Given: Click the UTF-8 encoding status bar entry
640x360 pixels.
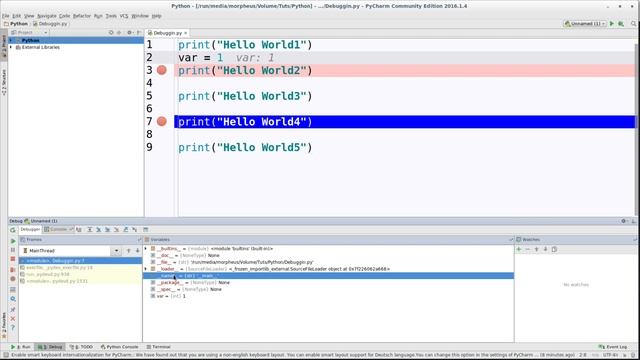Looking at the screenshot, I should (611, 355).
